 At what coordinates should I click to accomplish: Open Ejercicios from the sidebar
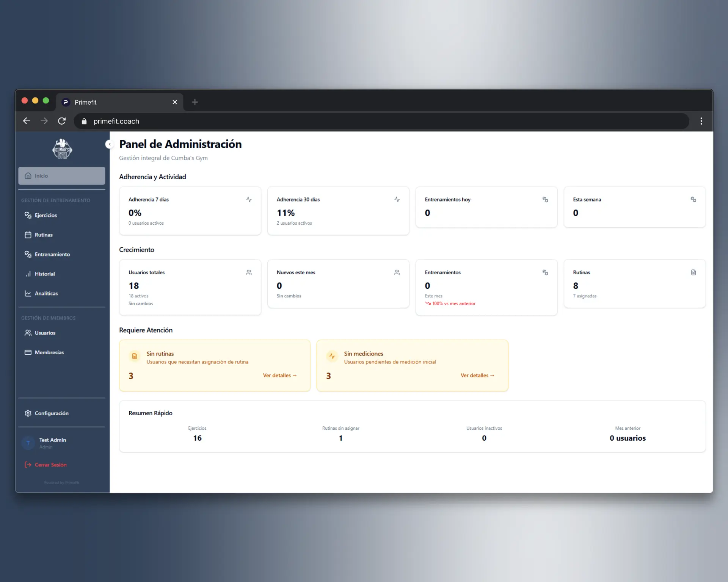point(45,215)
